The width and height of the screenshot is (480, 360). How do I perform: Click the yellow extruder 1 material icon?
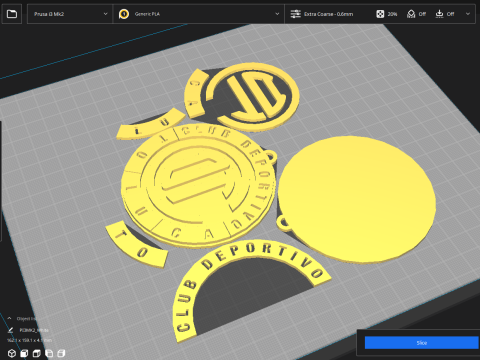124,14
